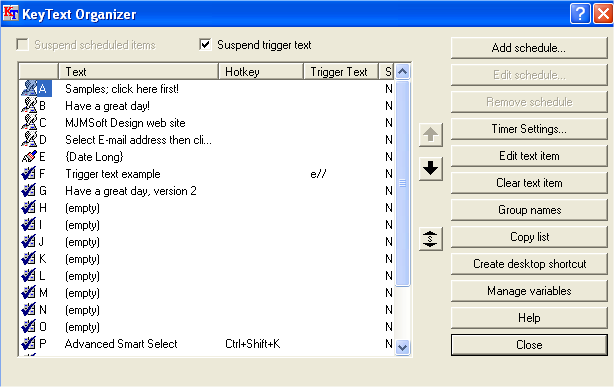Click the Help button in the button column
This screenshot has width=614, height=387.
point(529,318)
